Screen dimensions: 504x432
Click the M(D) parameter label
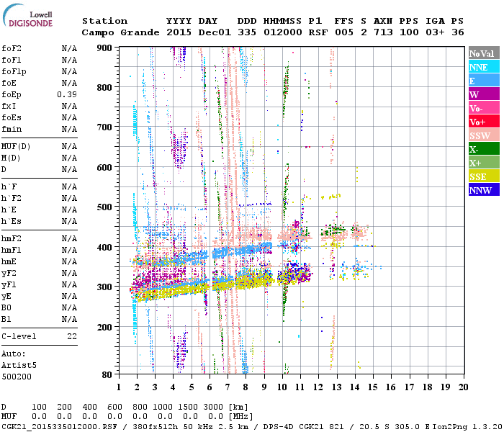[x=11, y=158]
